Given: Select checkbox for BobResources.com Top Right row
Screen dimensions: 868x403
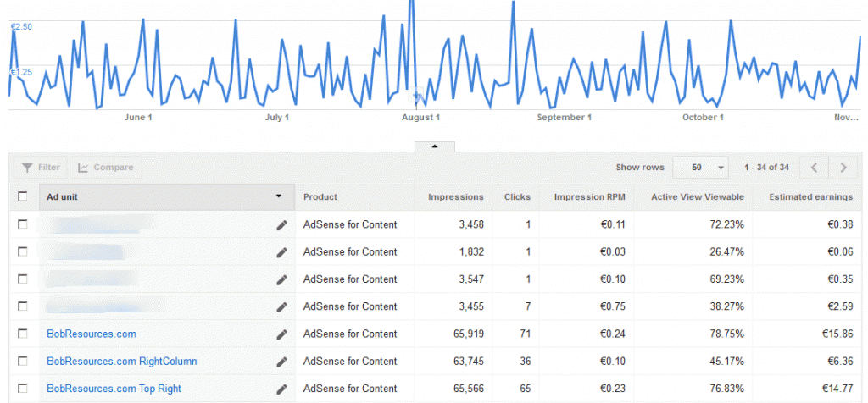Looking at the screenshot, I should [x=23, y=388].
